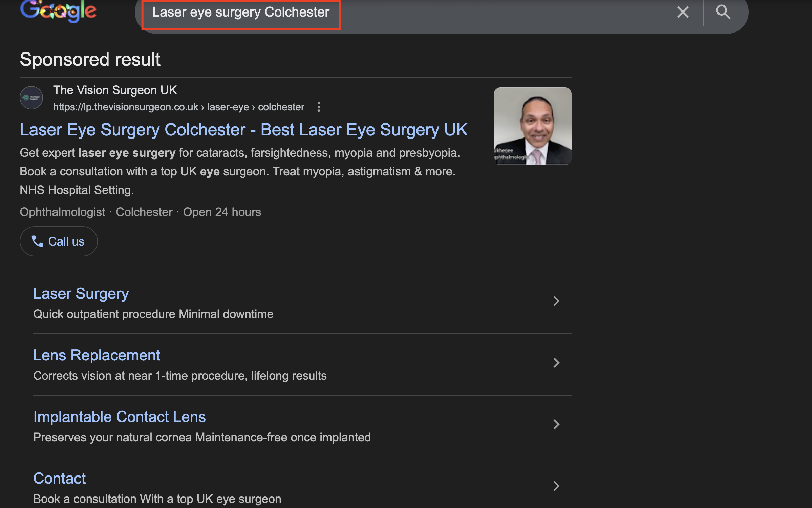
Task: Click the Lens Replacement row chevron
Action: point(556,363)
